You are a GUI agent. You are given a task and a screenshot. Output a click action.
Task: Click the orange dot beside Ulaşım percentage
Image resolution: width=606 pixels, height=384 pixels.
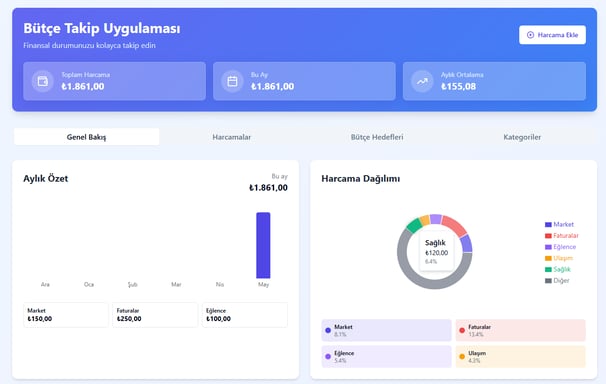pyautogui.click(x=462, y=357)
